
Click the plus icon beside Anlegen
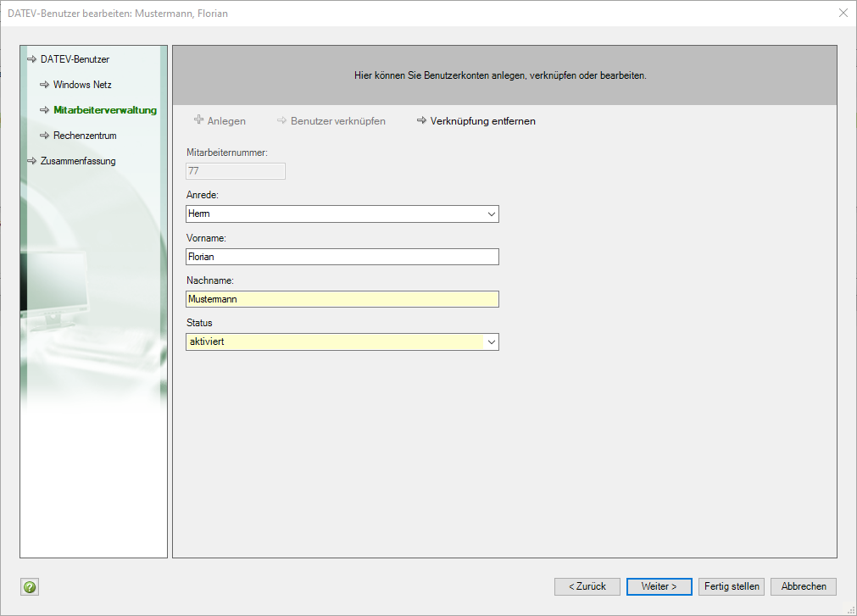pyautogui.click(x=199, y=119)
